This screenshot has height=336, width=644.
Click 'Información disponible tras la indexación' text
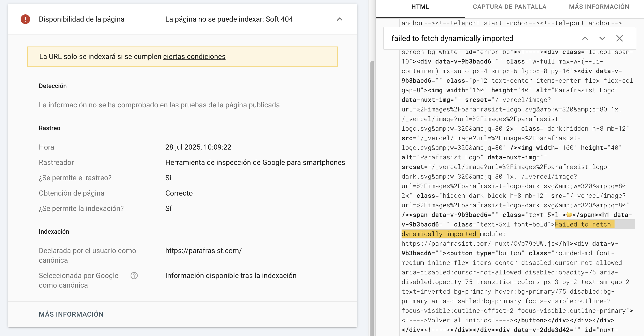point(231,276)
